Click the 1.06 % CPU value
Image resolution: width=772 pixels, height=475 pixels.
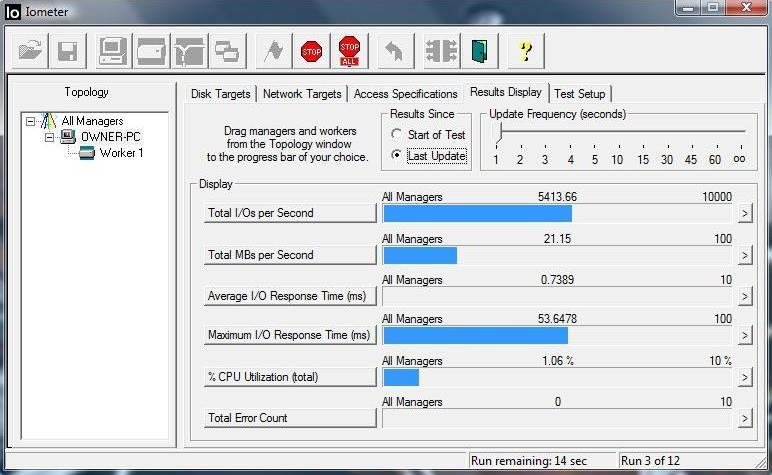point(557,361)
